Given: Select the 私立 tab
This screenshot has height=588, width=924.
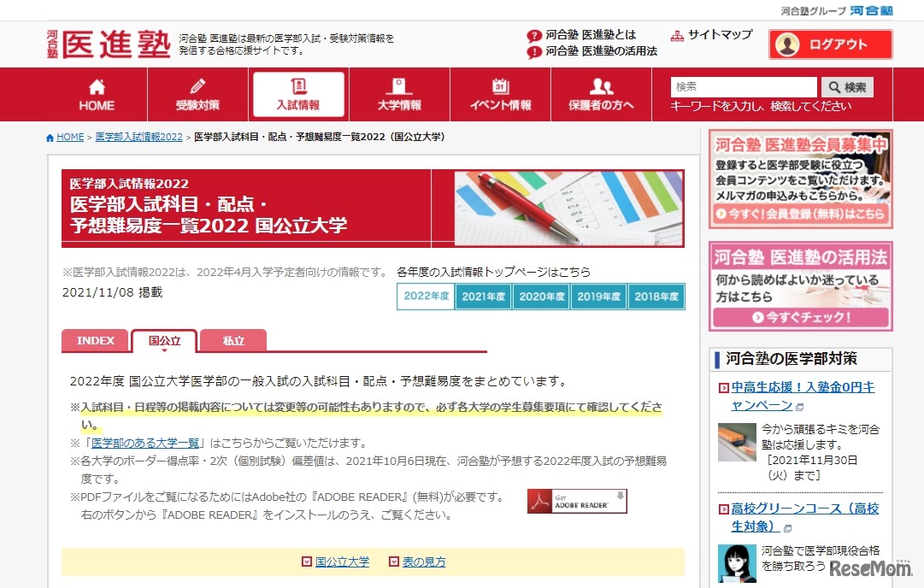Looking at the screenshot, I should (232, 340).
